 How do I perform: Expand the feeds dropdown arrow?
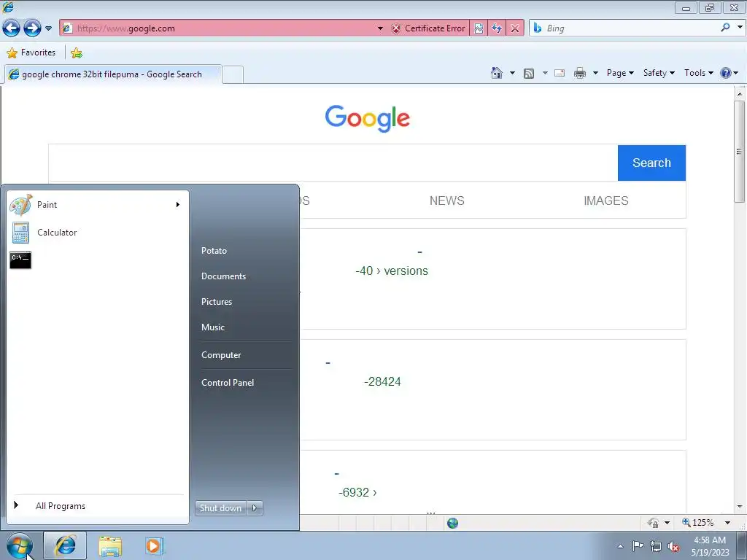pos(545,74)
